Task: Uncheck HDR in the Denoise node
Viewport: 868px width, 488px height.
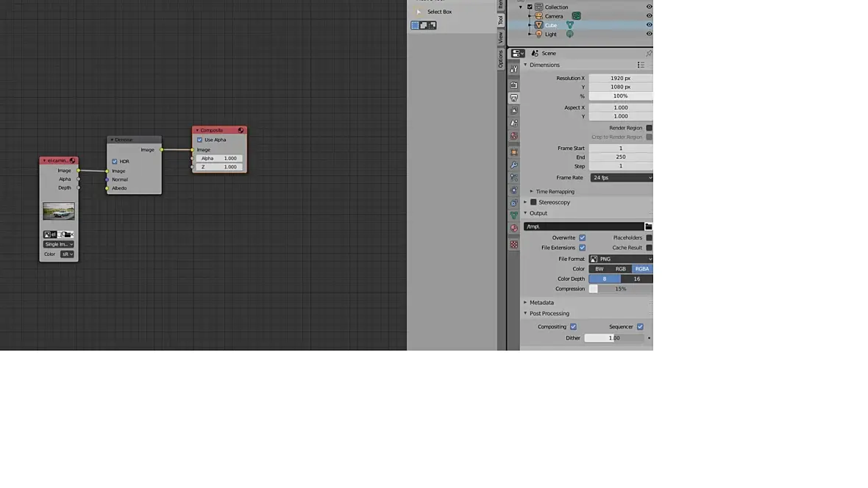Action: tap(115, 162)
